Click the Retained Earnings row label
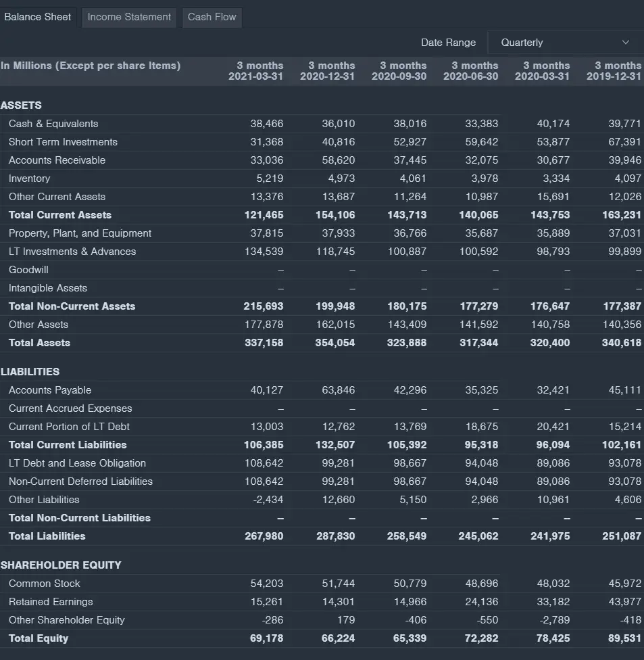 [51, 602]
